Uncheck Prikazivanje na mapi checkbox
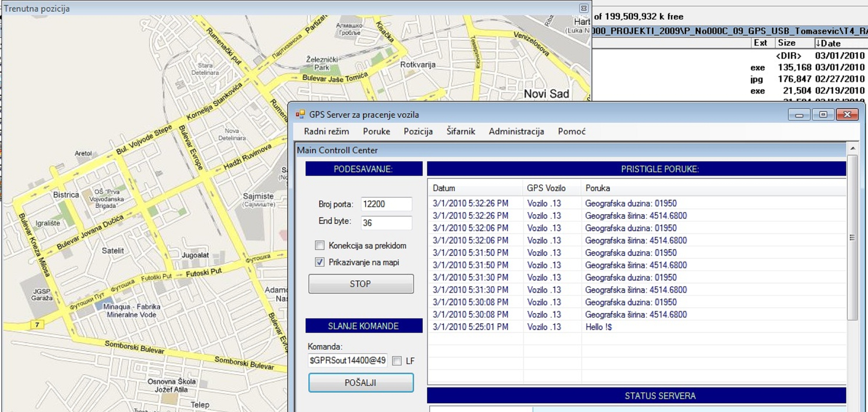 pyautogui.click(x=319, y=262)
